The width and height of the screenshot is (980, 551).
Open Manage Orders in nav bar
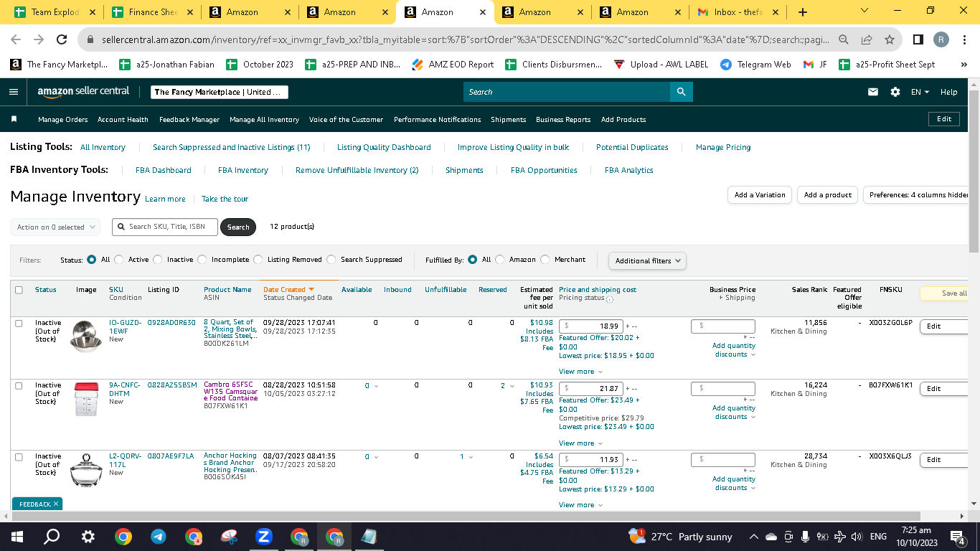click(63, 120)
